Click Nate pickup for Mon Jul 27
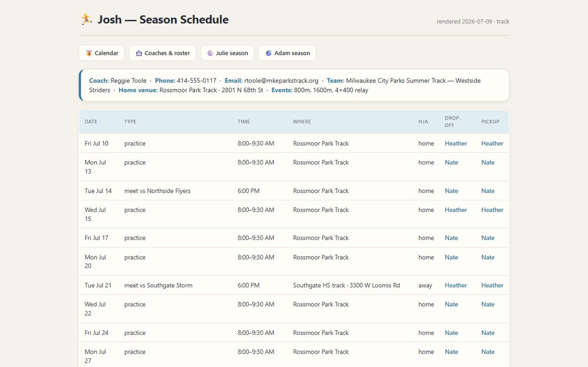 (488, 352)
